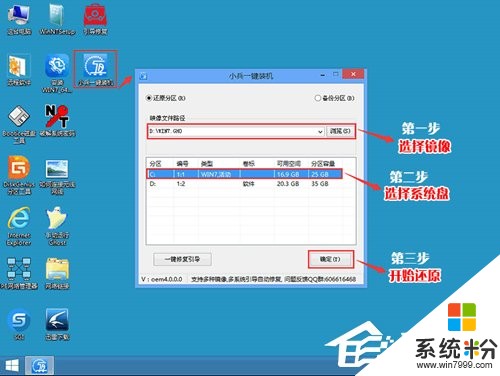Maximize the 小兵一键装机 dialog
This screenshot has width=500, height=376.
(x=336, y=75)
